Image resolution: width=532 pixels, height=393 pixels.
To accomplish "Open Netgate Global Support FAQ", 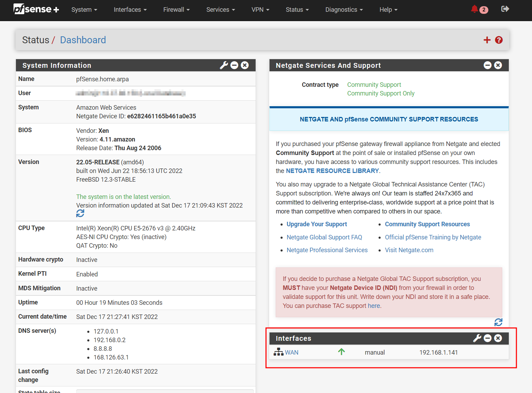I will [324, 237].
